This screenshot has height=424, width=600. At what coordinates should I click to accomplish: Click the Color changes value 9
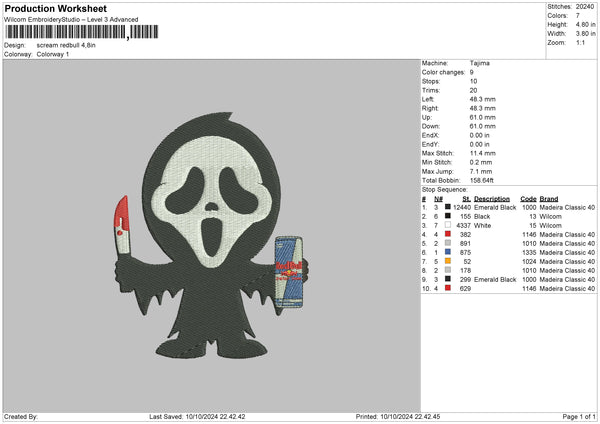coord(472,72)
